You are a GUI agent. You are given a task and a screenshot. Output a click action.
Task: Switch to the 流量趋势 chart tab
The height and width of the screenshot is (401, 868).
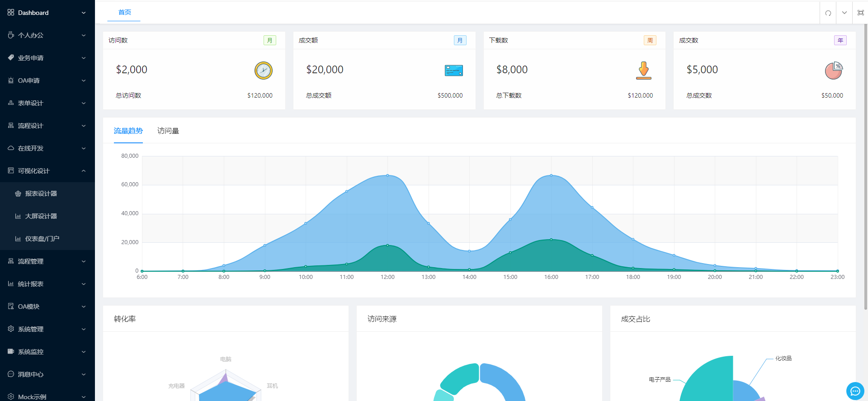coord(128,131)
